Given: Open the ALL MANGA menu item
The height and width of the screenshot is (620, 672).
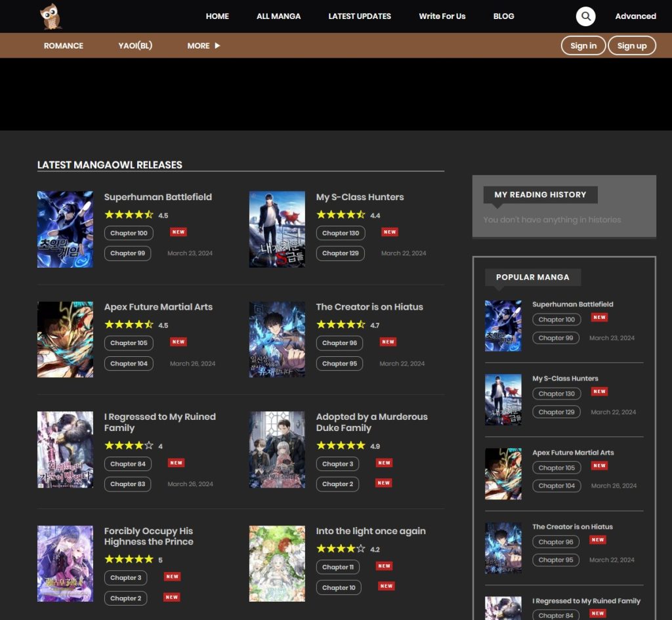Looking at the screenshot, I should tap(278, 16).
